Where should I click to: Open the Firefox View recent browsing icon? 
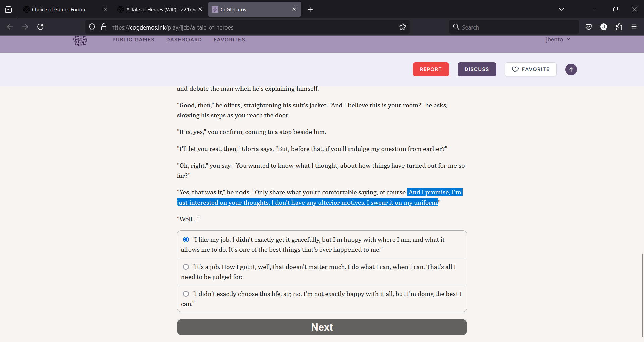click(8, 9)
